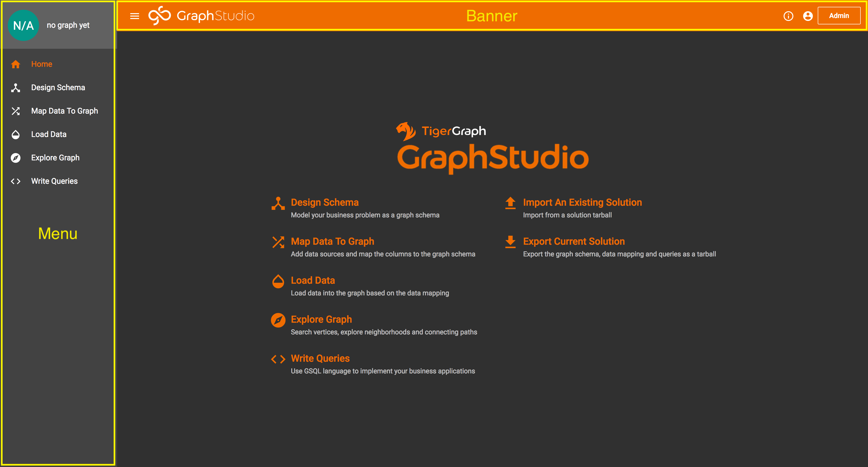868x467 pixels.
Task: Click the Explore Graph compass icon in sidebar
Action: [x=16, y=157]
